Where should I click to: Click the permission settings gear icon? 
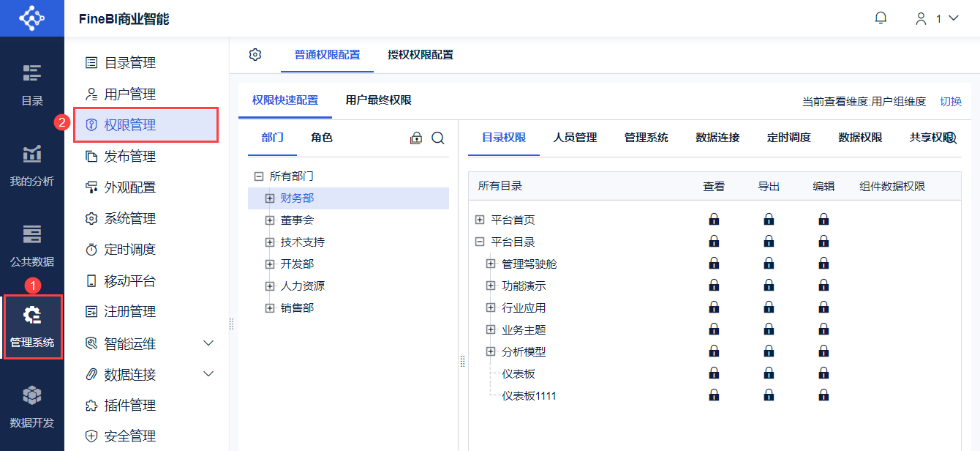[255, 55]
